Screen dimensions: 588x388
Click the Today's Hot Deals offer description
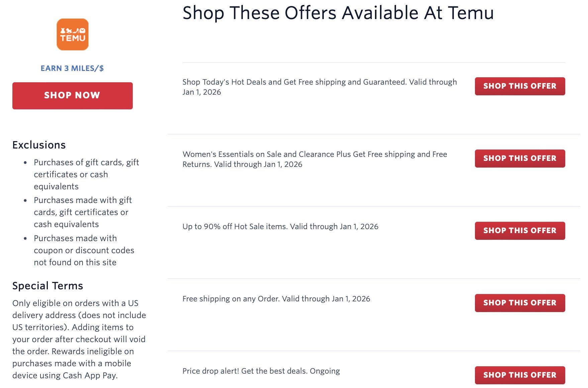click(x=319, y=87)
